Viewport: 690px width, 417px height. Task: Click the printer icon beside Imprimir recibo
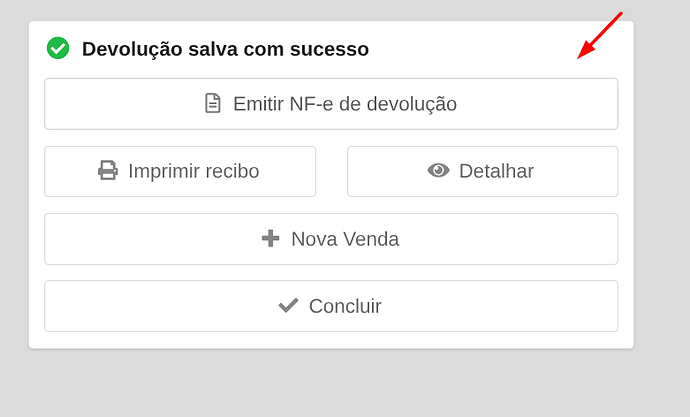pyautogui.click(x=108, y=171)
